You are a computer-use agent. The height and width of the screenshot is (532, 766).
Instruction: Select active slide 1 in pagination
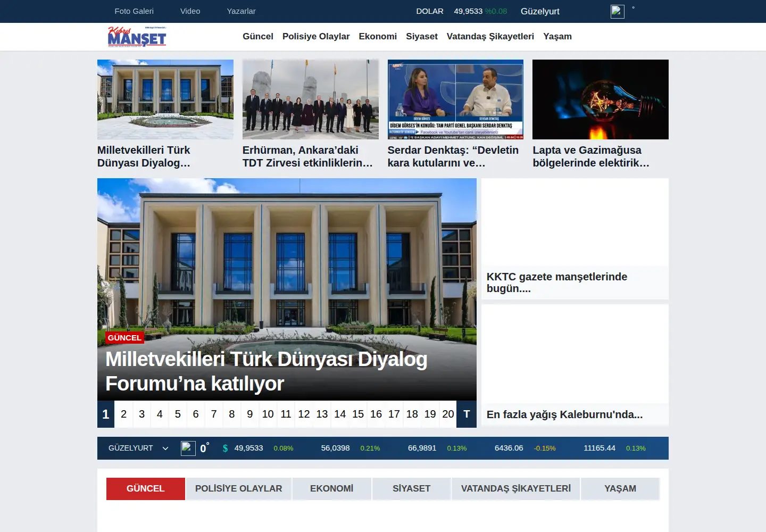[106, 414]
